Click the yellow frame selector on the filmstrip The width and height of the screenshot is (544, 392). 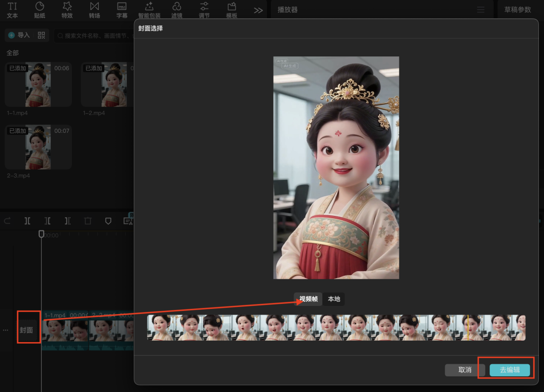(467, 328)
